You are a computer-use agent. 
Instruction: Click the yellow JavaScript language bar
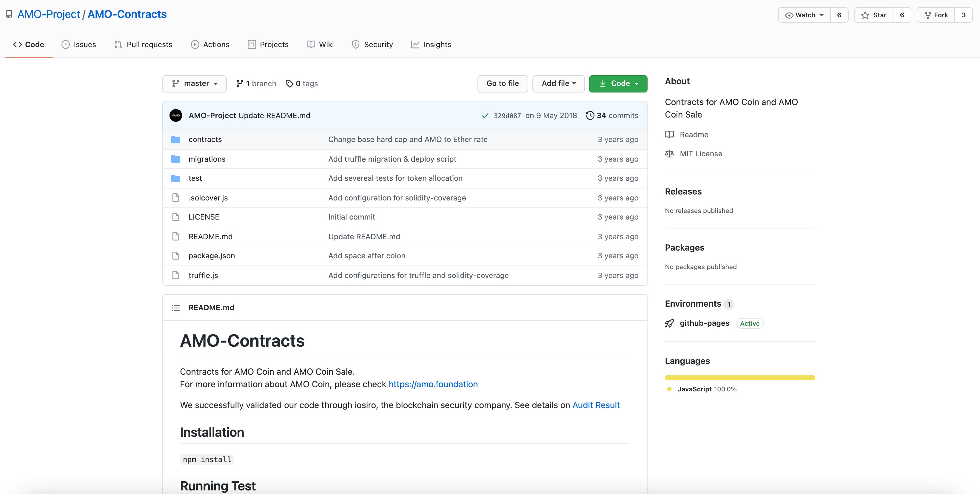tap(739, 378)
